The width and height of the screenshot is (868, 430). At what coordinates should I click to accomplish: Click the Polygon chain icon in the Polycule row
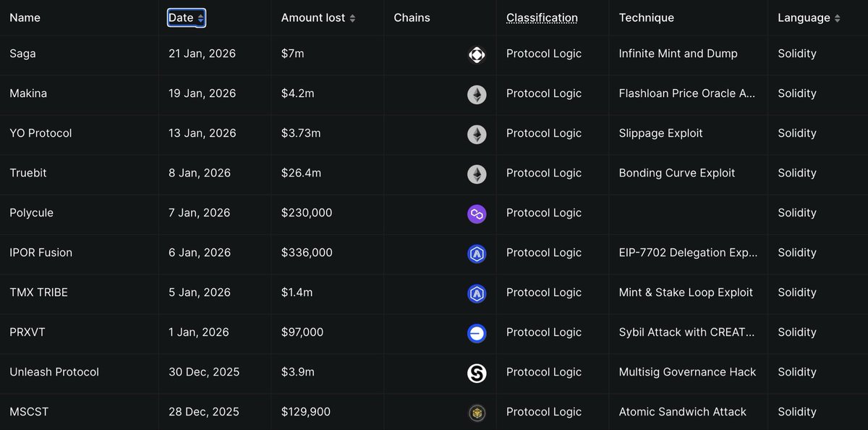(477, 214)
